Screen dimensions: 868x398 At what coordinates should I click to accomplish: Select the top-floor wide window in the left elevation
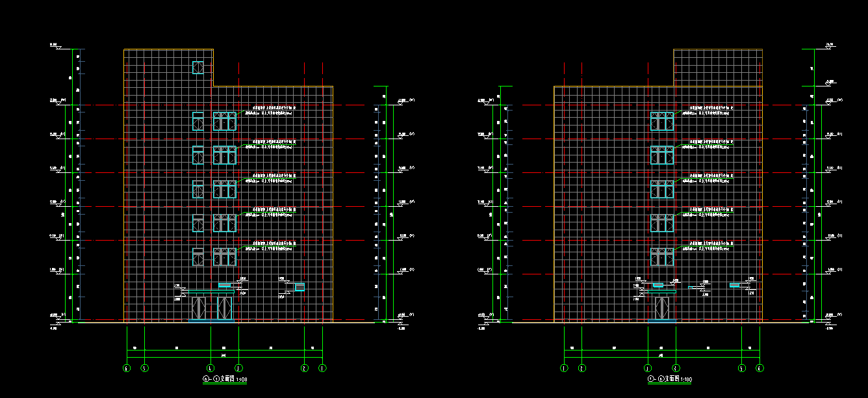tap(225, 122)
